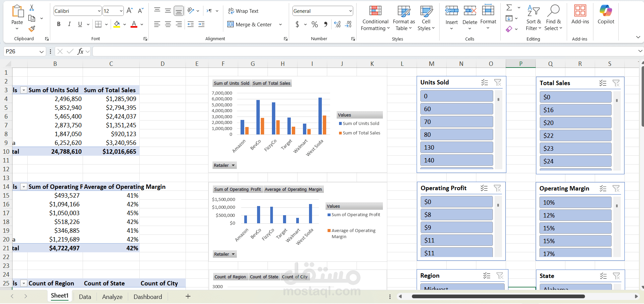
Task: Toggle multi-select in Operating Profit slicer
Action: pyautogui.click(x=484, y=188)
